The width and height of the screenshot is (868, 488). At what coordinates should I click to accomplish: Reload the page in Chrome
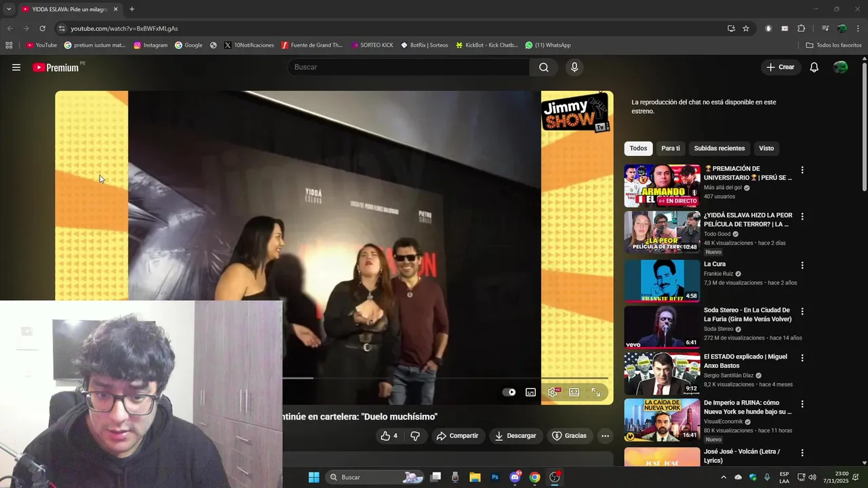point(42,28)
